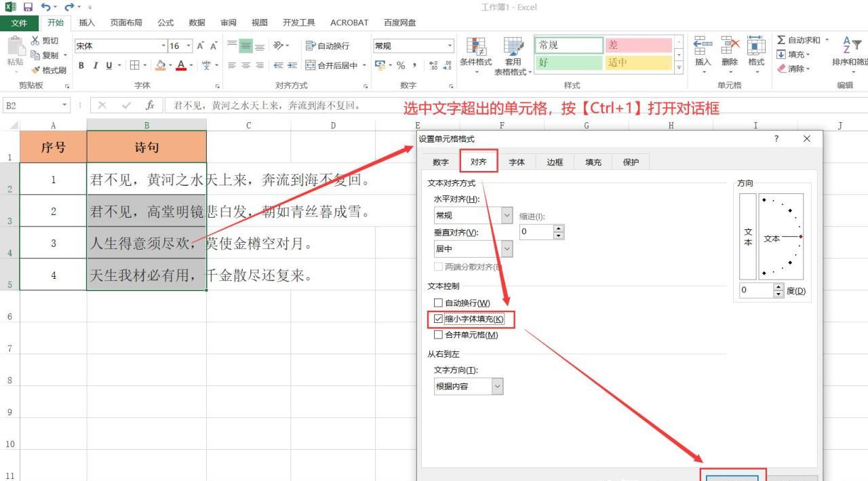Switch to the 插入 ribbon tab
The image size is (868, 481).
[x=87, y=22]
